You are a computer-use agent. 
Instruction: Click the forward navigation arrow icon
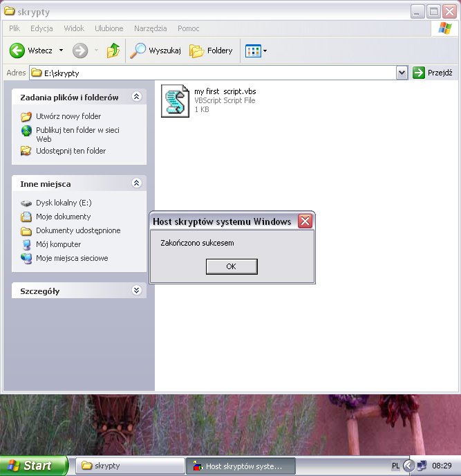point(80,51)
